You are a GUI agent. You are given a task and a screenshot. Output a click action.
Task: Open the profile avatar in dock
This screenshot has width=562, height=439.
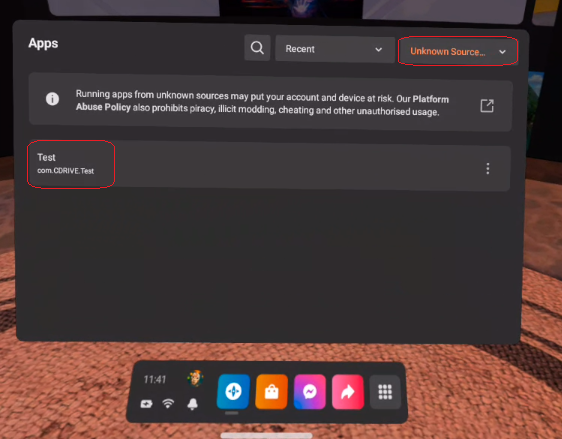195,378
